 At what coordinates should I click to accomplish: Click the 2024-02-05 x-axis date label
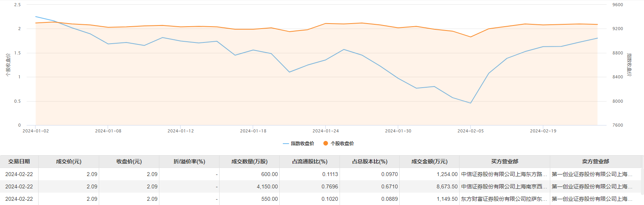[x=470, y=131]
